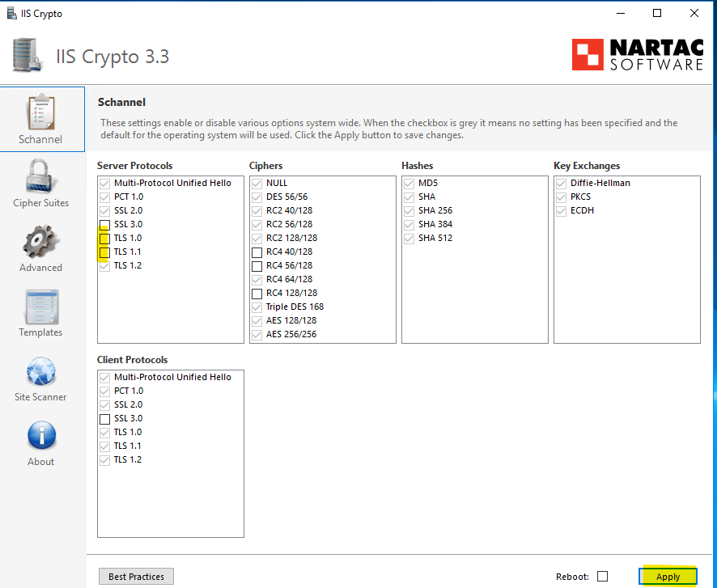Toggle client protocol TLS 1.2 checkbox
Viewport: 717px width, 588px height.
click(104, 460)
